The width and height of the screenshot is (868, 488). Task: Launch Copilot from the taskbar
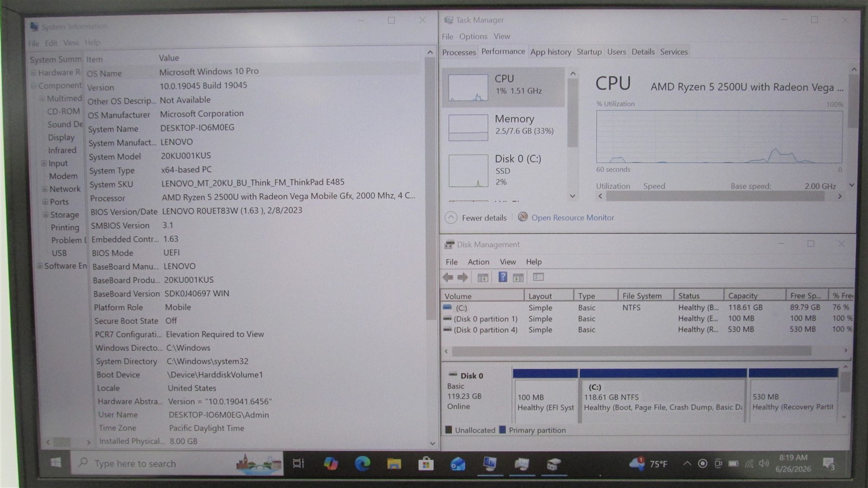tap(330, 464)
